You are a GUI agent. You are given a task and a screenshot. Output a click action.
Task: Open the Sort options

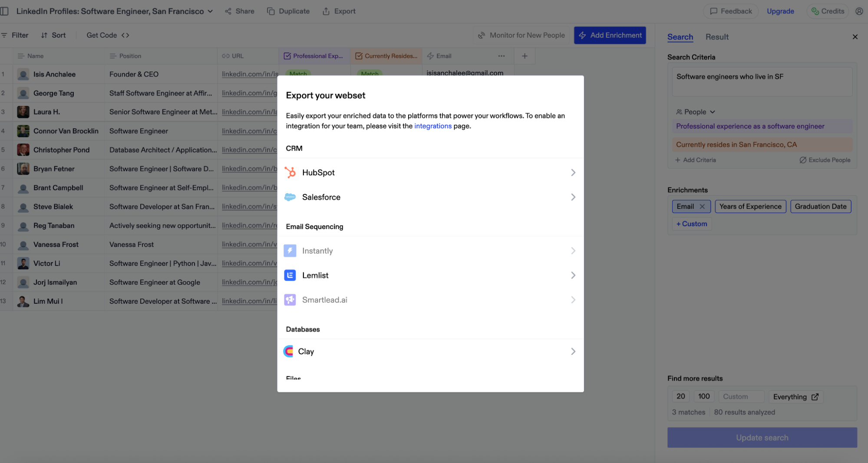[x=53, y=35]
